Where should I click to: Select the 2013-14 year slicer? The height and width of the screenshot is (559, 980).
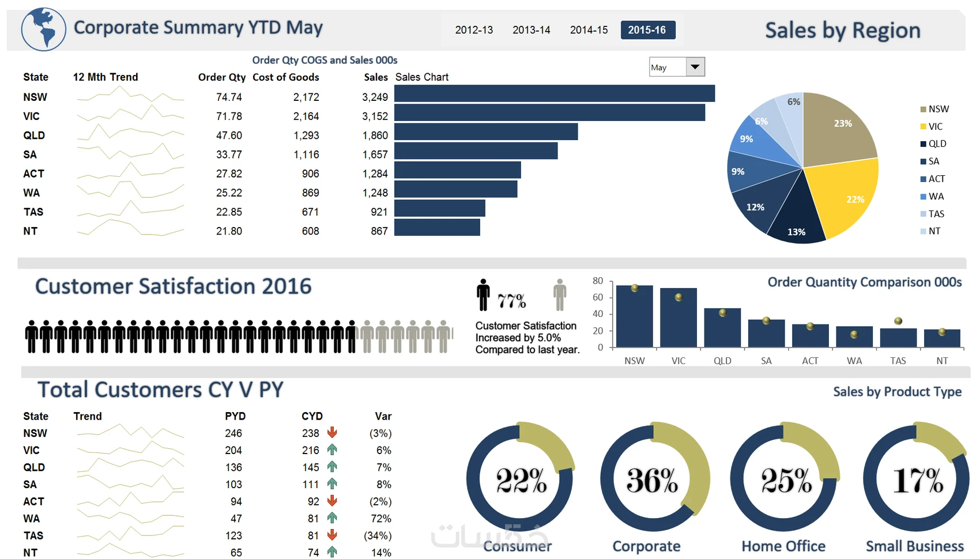click(532, 30)
